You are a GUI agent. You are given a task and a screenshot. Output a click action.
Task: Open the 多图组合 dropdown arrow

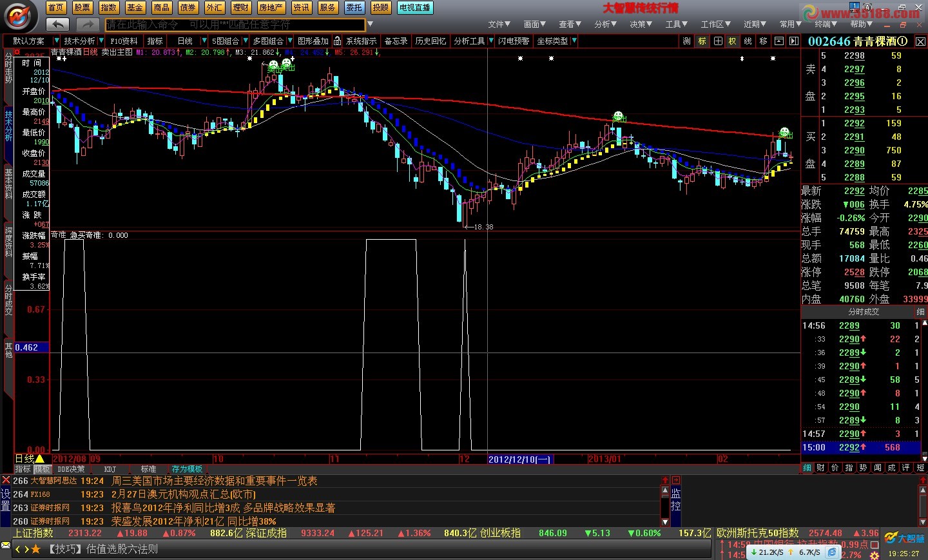[x=289, y=41]
